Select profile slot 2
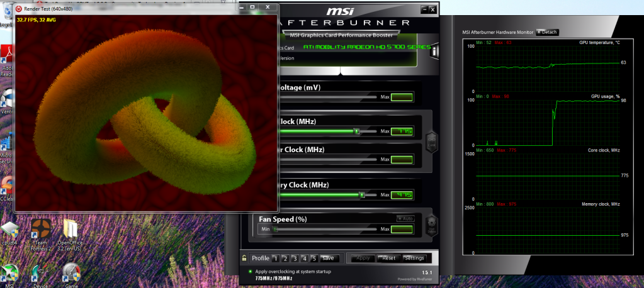This screenshot has width=644, height=288. point(285,258)
